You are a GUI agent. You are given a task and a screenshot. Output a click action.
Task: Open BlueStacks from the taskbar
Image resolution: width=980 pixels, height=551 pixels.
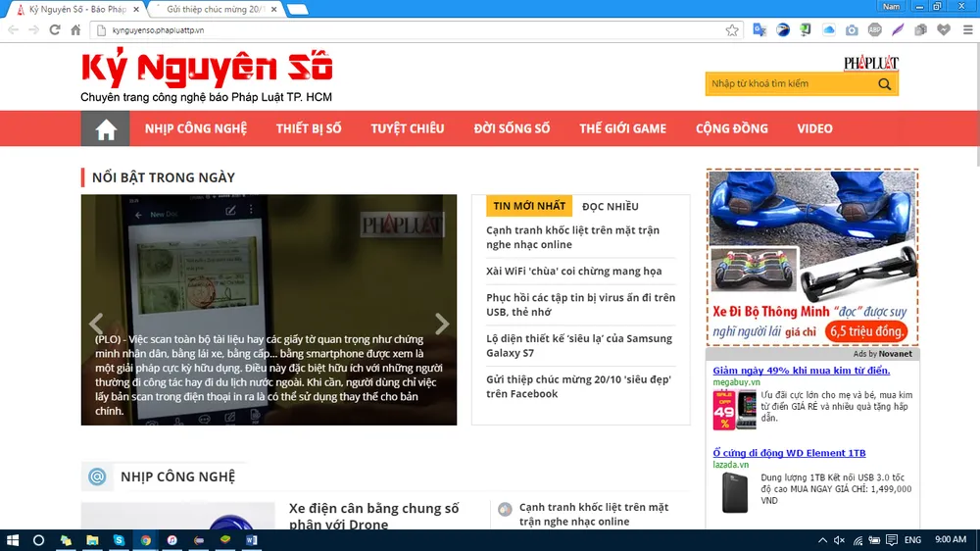(x=225, y=540)
